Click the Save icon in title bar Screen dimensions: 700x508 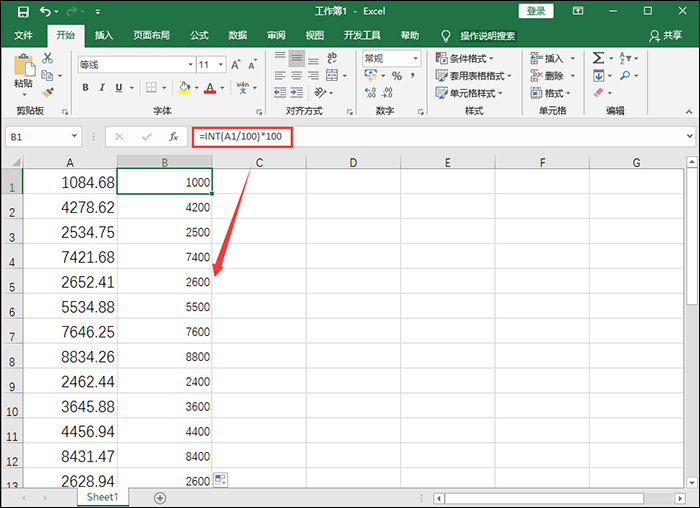(x=23, y=12)
